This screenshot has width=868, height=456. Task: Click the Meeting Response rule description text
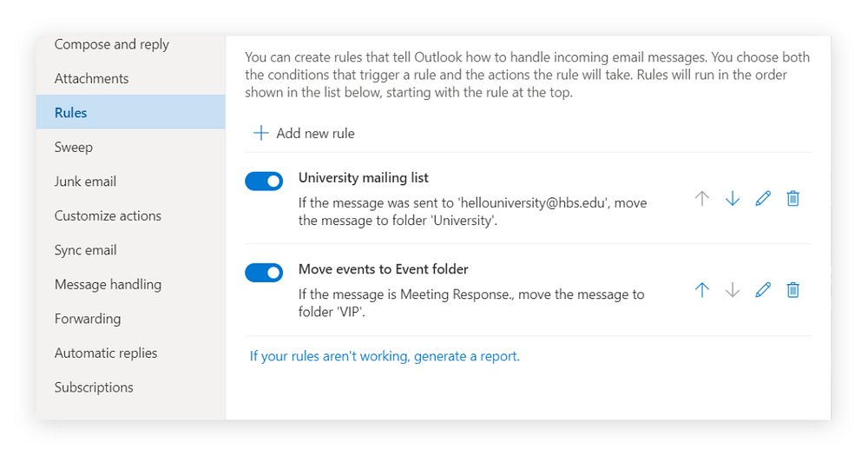tap(471, 303)
